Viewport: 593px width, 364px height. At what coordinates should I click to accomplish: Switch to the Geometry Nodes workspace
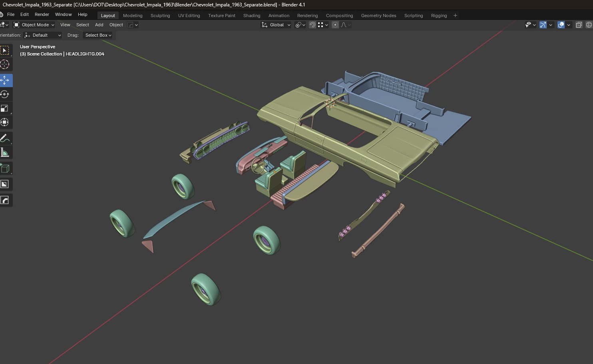click(x=379, y=16)
